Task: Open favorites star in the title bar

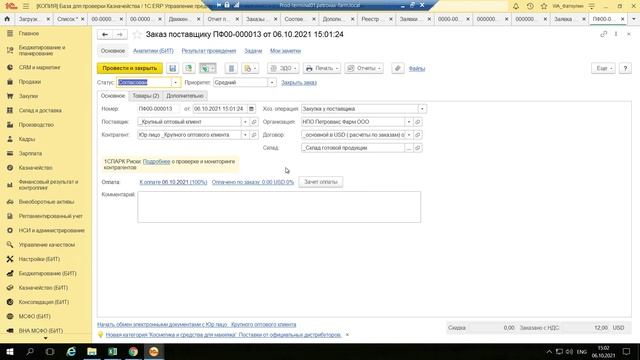Action: [x=544, y=6]
